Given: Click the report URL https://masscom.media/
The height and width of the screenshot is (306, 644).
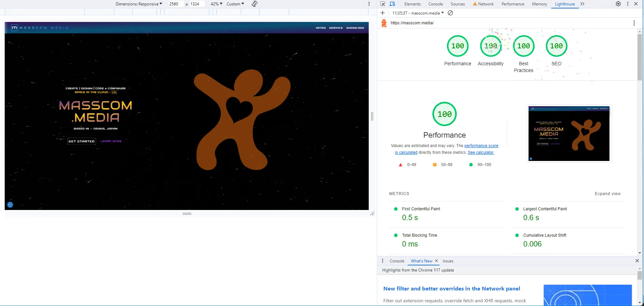Looking at the screenshot, I should [x=412, y=23].
